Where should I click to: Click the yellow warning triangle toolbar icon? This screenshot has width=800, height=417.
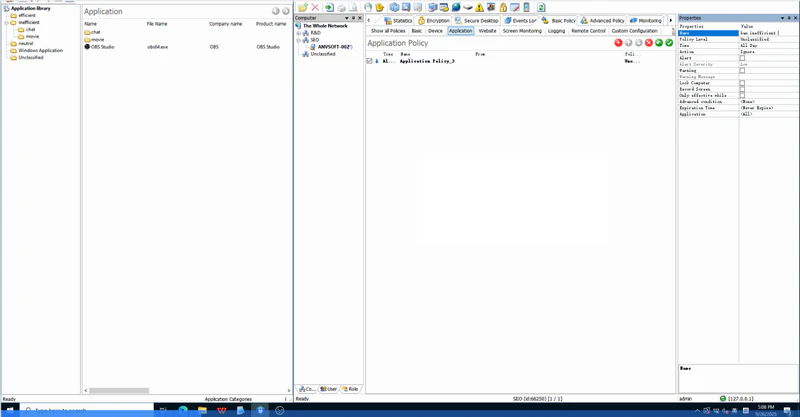pyautogui.click(x=479, y=7)
